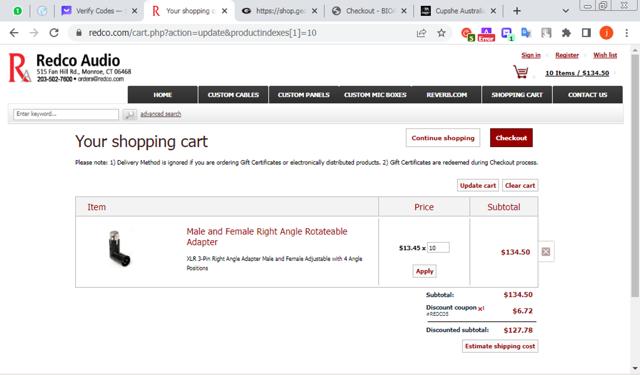Click the purple chat extension icon
640x375 pixels.
click(x=507, y=34)
